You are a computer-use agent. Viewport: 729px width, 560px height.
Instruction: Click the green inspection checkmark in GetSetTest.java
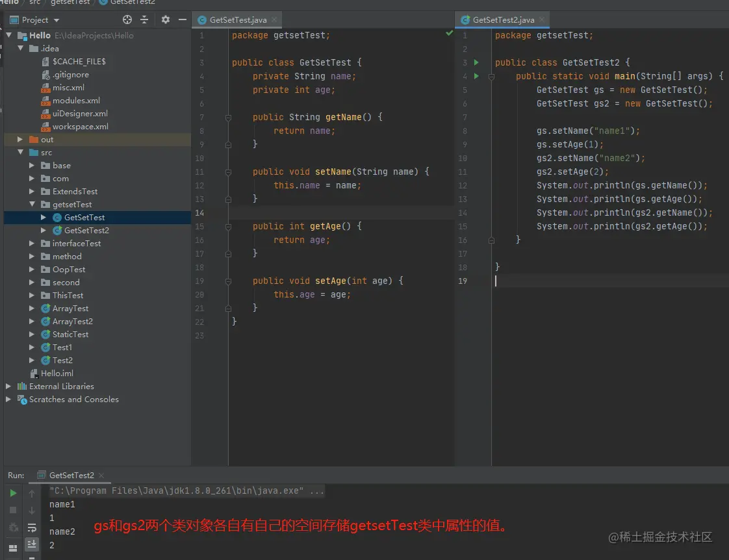449,33
